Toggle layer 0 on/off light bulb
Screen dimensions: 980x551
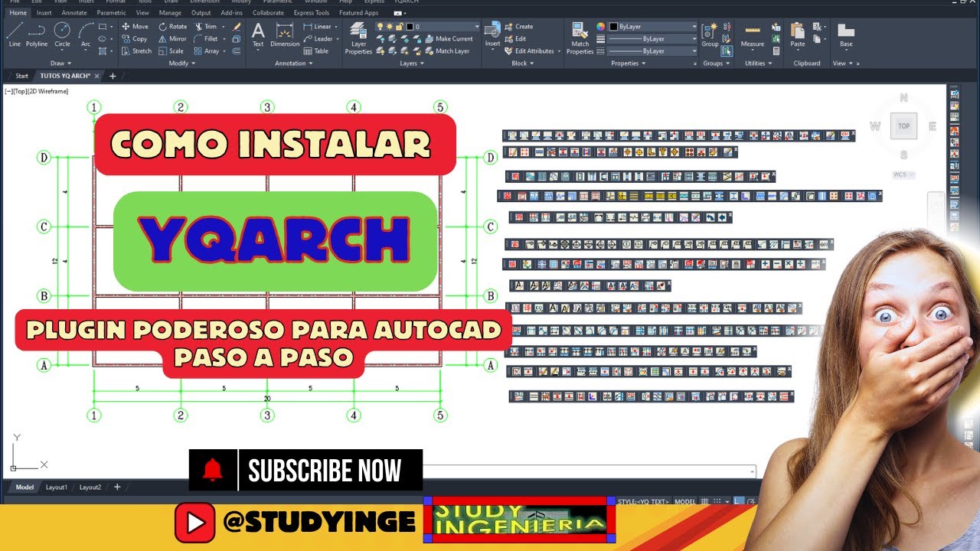point(380,27)
